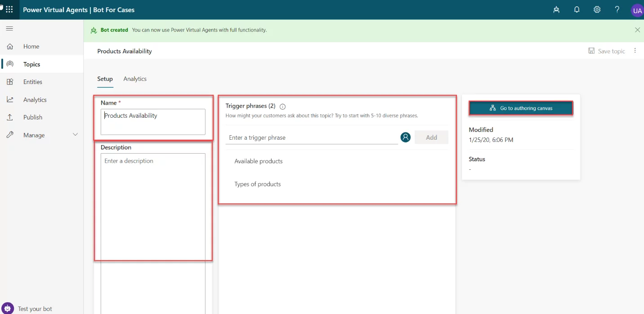Click the modified date 1/25/20, 6:06 PM
This screenshot has height=314, width=644.
[x=491, y=140]
